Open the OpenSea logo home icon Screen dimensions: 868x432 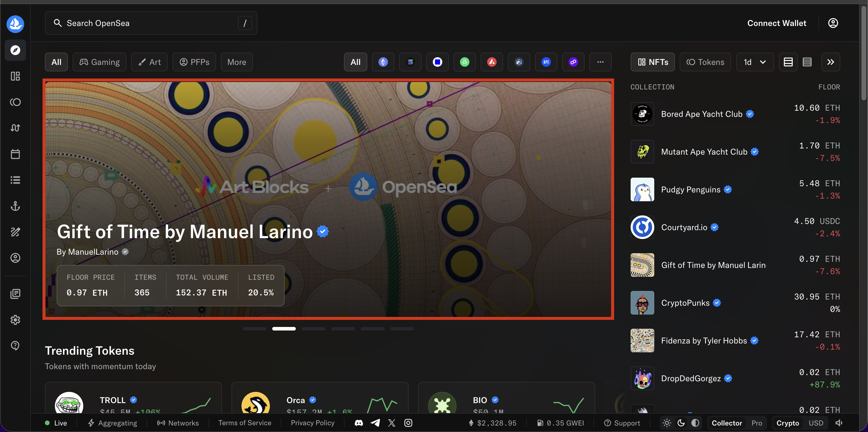(x=15, y=24)
